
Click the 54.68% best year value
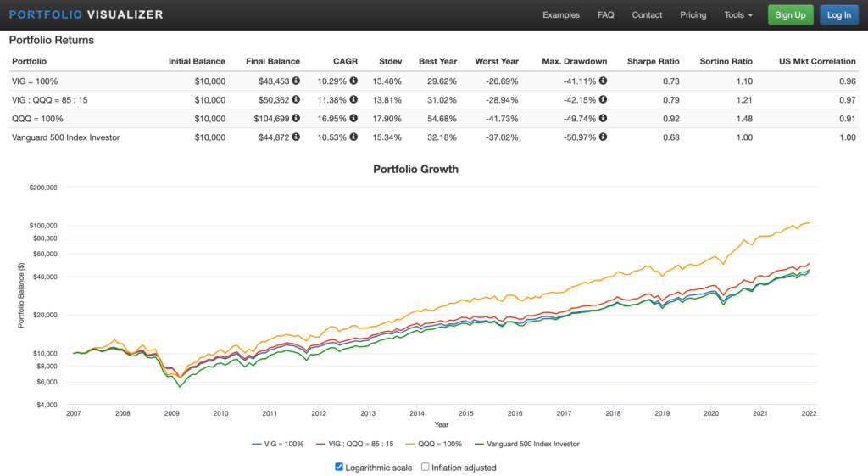tap(442, 119)
